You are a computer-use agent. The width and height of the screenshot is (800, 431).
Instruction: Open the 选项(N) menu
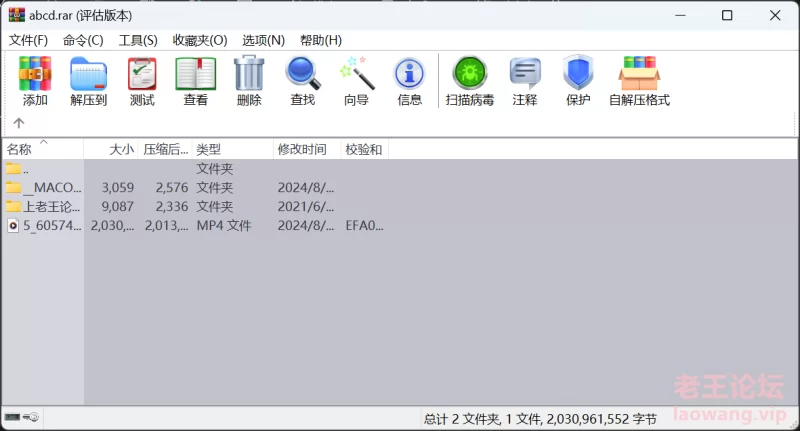coord(263,40)
